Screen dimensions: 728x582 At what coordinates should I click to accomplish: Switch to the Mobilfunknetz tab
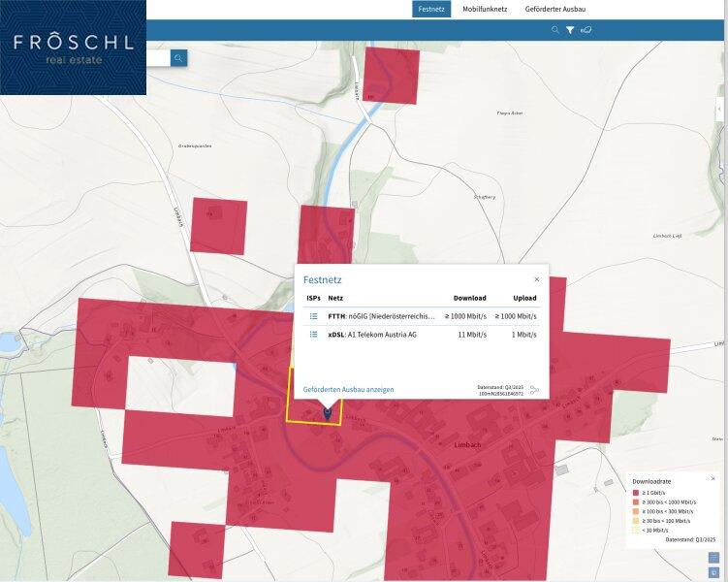click(x=485, y=9)
